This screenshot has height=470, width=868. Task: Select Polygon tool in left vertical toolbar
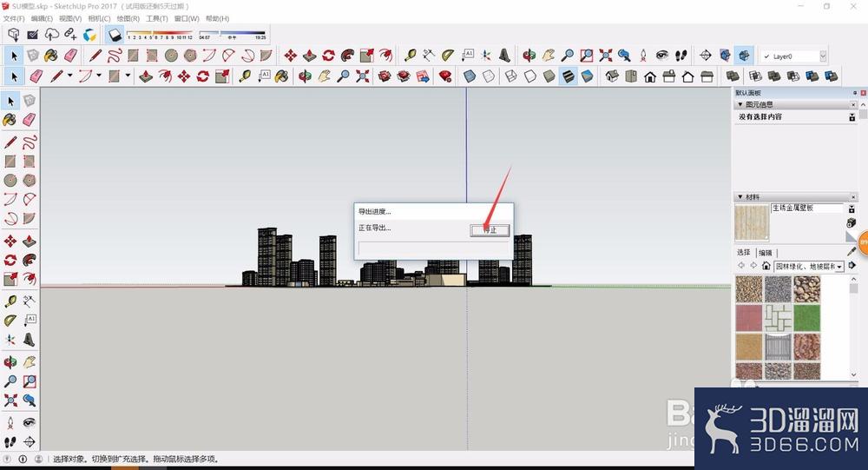pyautogui.click(x=30, y=180)
